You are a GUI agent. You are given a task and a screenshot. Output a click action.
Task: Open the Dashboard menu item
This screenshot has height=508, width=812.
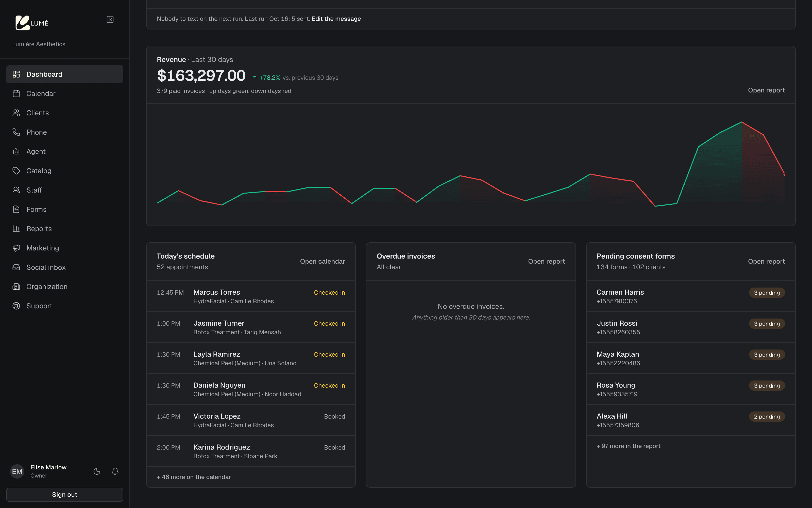pos(65,74)
